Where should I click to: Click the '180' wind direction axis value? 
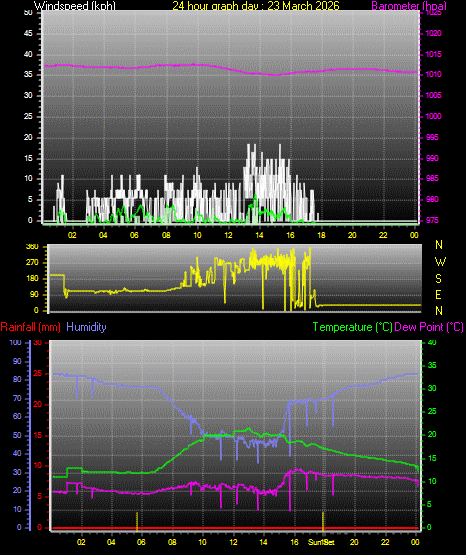point(32,279)
